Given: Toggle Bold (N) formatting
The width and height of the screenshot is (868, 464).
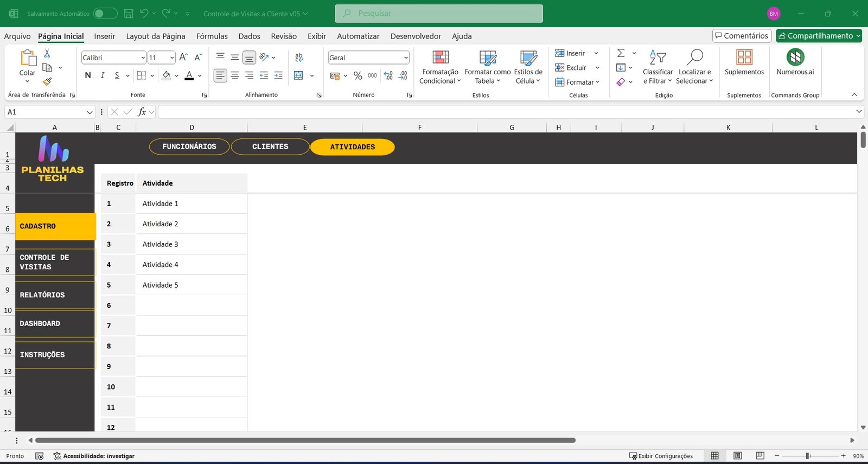Looking at the screenshot, I should [x=88, y=76].
